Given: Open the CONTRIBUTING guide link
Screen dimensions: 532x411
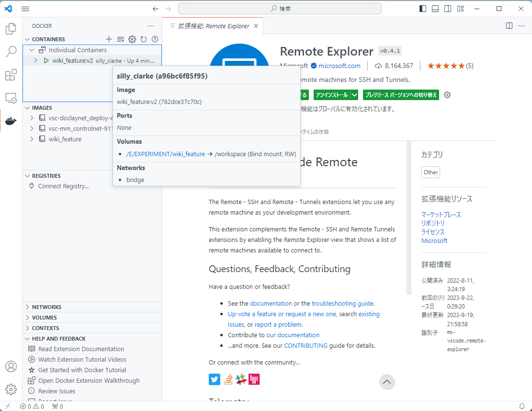Looking at the screenshot, I should tap(306, 345).
